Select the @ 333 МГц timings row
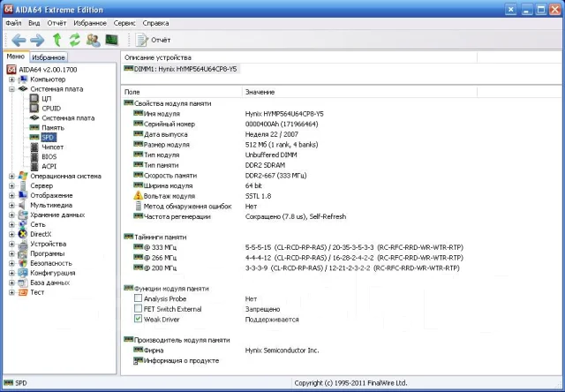The height and width of the screenshot is (392, 565). [x=298, y=247]
